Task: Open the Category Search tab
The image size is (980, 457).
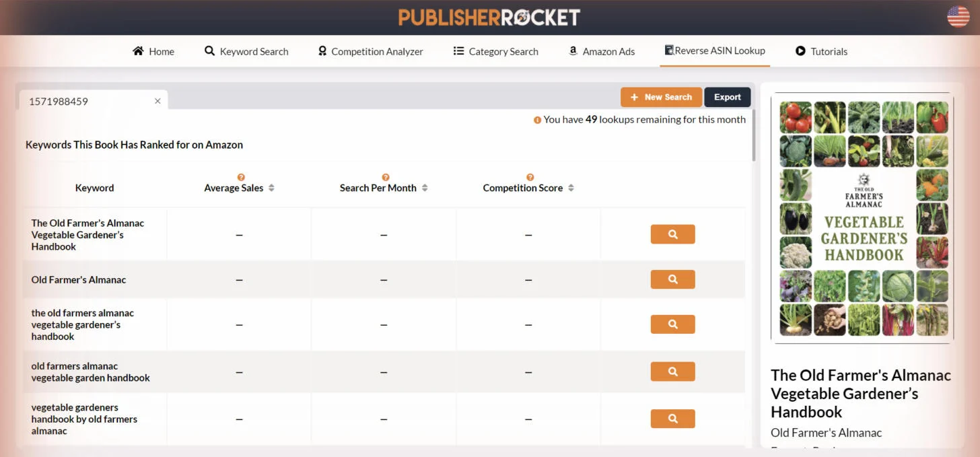Action: tap(496, 51)
